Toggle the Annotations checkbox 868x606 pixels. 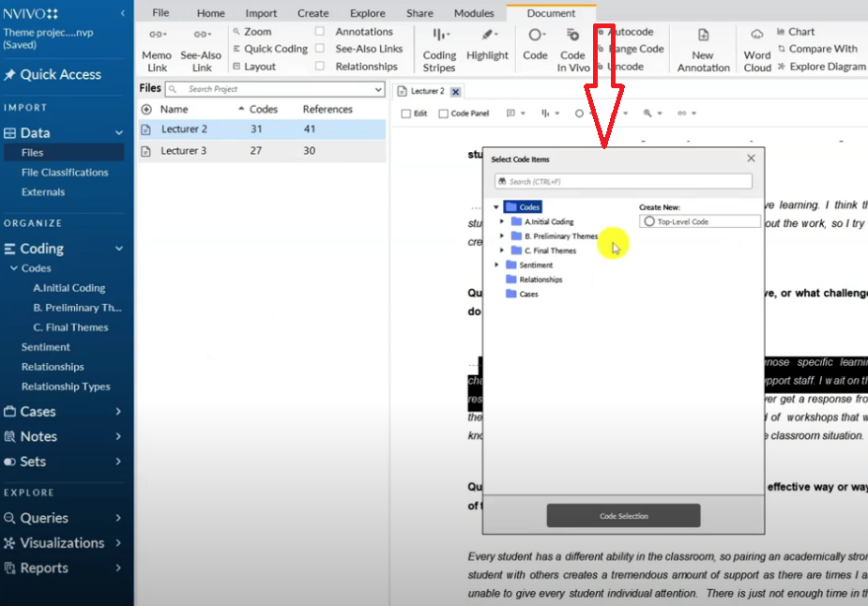coord(319,32)
